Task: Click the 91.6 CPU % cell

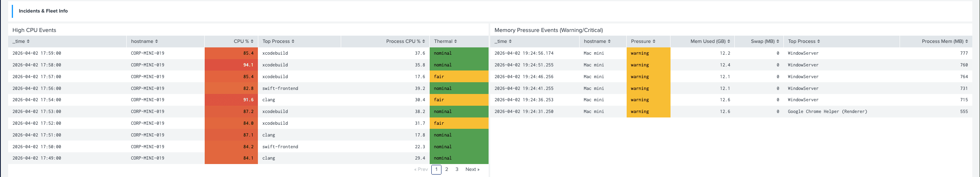Action: 231,100
